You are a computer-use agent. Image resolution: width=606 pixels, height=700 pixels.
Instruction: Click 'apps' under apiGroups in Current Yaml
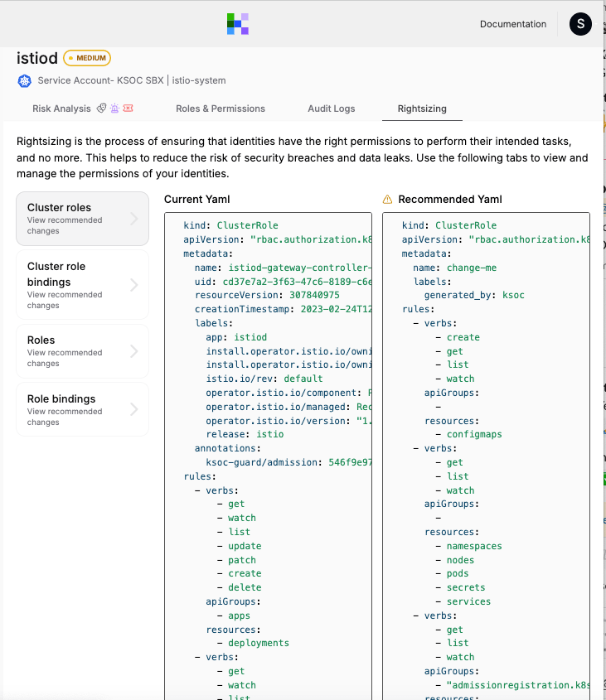[239, 616]
